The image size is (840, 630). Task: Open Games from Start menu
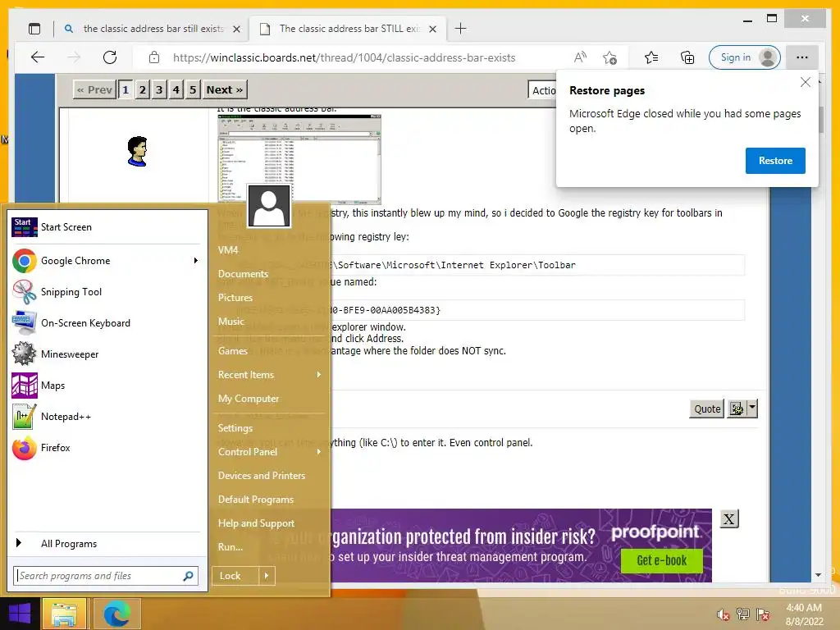[232, 351]
